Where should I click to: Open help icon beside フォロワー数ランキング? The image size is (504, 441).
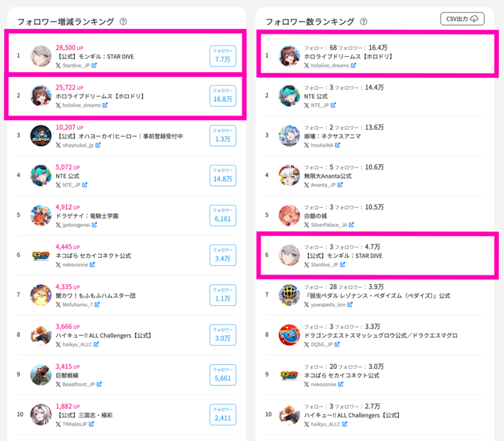[x=364, y=22]
